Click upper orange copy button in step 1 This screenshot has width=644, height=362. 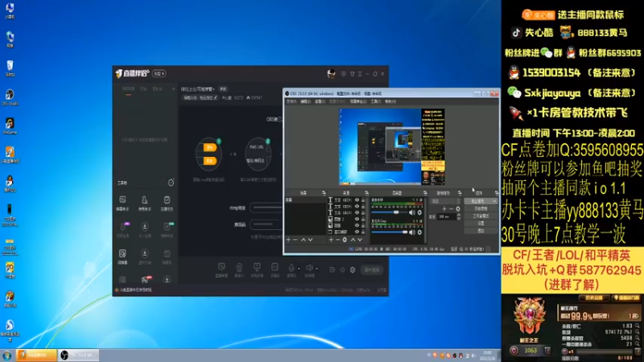pos(209,147)
